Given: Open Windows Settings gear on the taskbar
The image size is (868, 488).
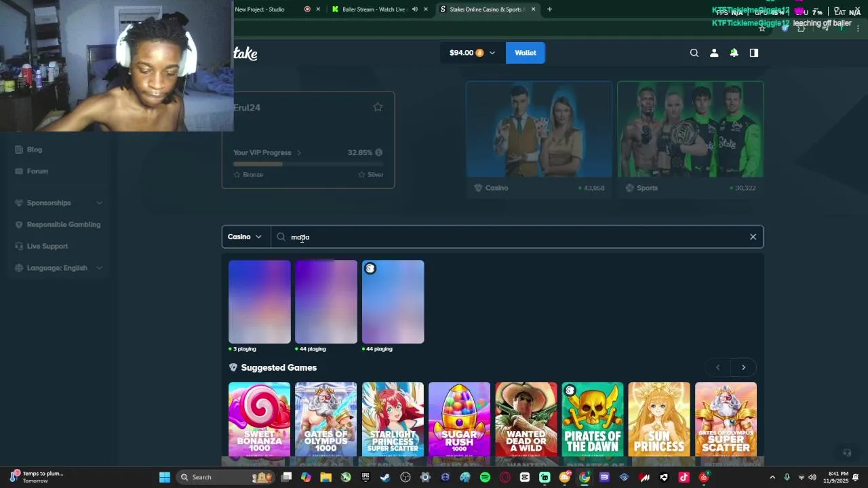Looking at the screenshot, I should [425, 477].
